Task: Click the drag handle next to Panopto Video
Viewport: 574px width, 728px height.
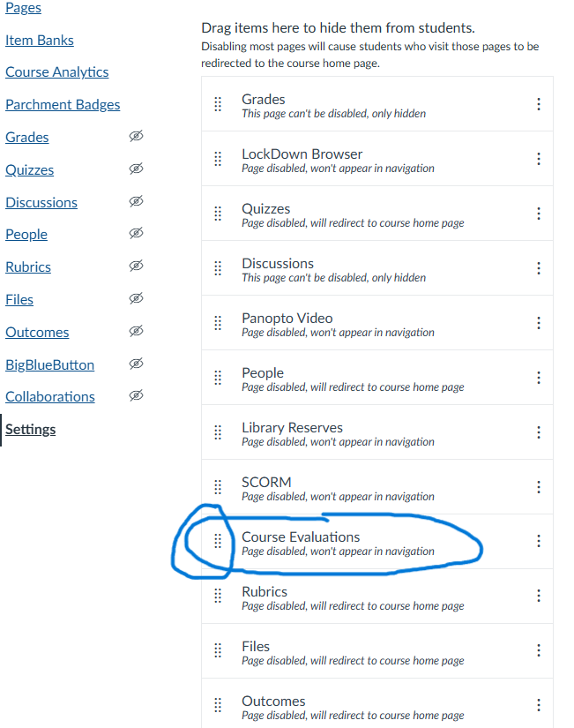Action: [x=218, y=323]
